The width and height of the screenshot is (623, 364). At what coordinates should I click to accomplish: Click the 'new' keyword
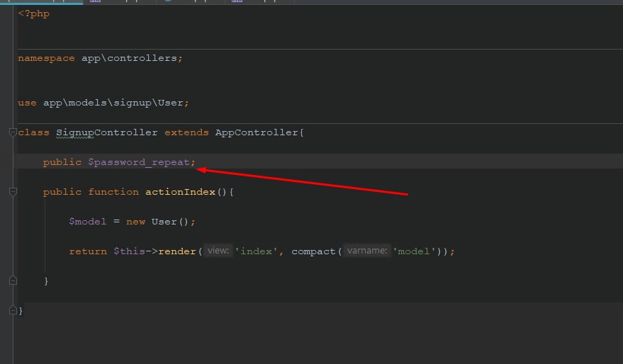pos(135,222)
